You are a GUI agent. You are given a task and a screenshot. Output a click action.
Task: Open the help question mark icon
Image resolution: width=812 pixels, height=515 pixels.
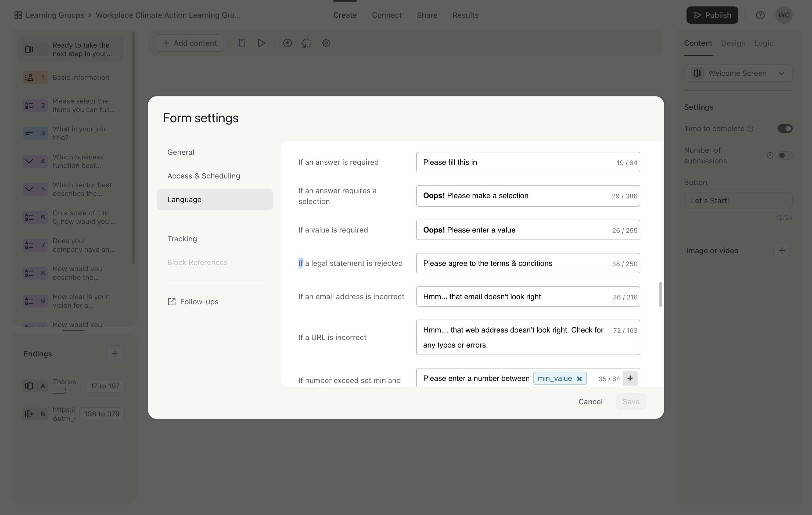coord(760,15)
